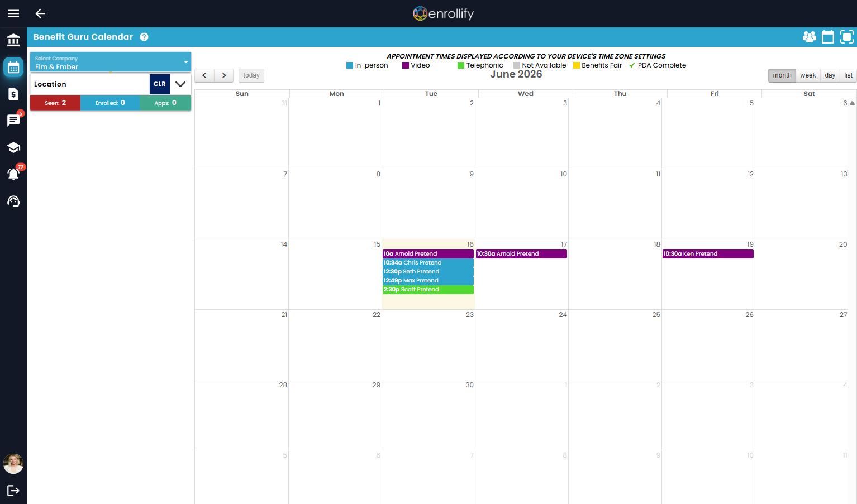This screenshot has height=504, width=857.
Task: Click the Video purple legend swatch
Action: pyautogui.click(x=406, y=65)
